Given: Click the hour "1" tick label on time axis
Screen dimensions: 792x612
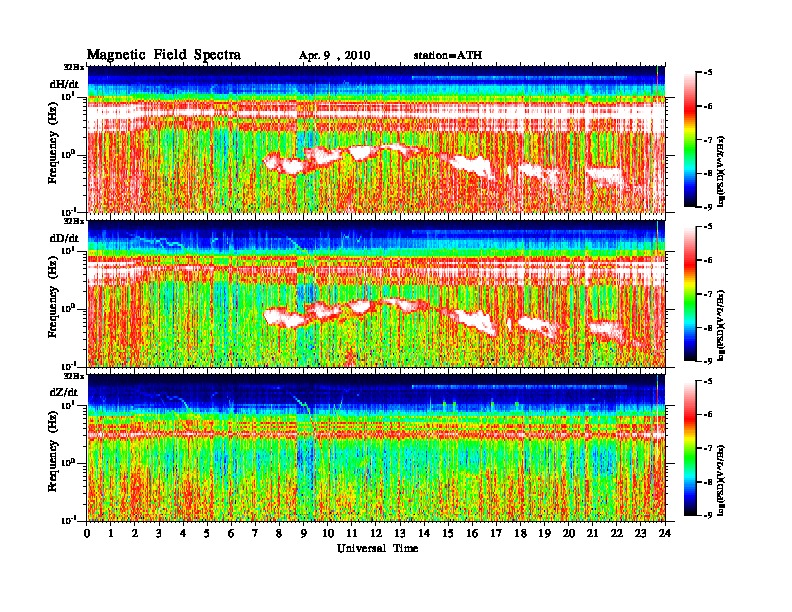Looking at the screenshot, I should 111,534.
